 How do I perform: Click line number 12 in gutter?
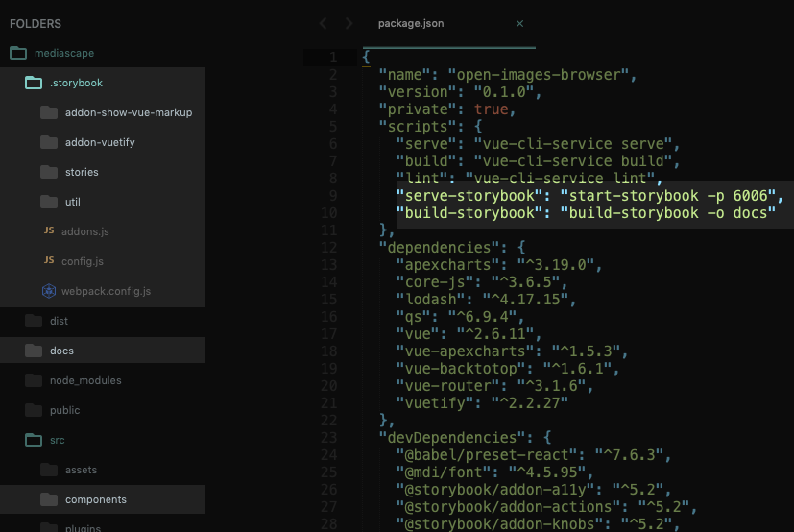click(x=328, y=247)
